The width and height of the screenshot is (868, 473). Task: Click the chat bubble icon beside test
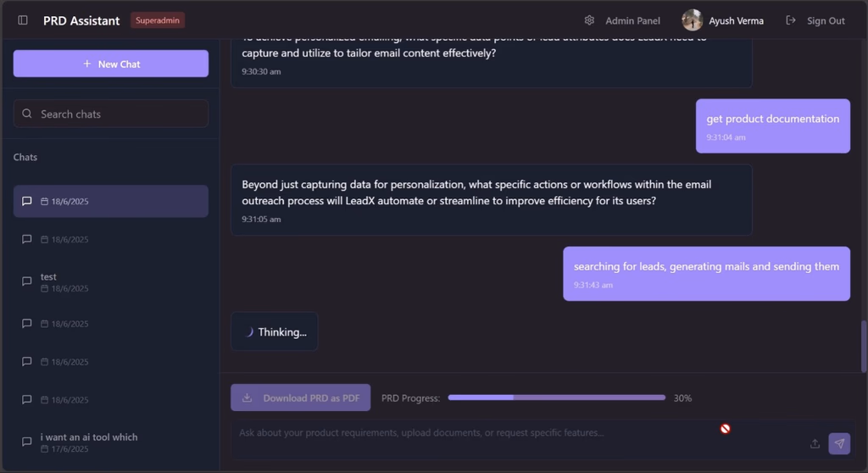(26, 281)
